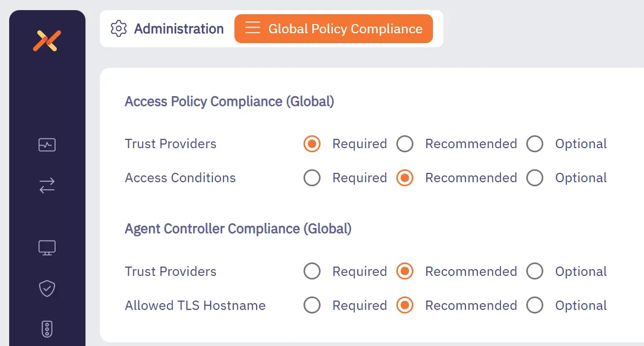Set Agent Controller Trust Providers to Required
This screenshot has height=346, width=644.
click(x=312, y=271)
